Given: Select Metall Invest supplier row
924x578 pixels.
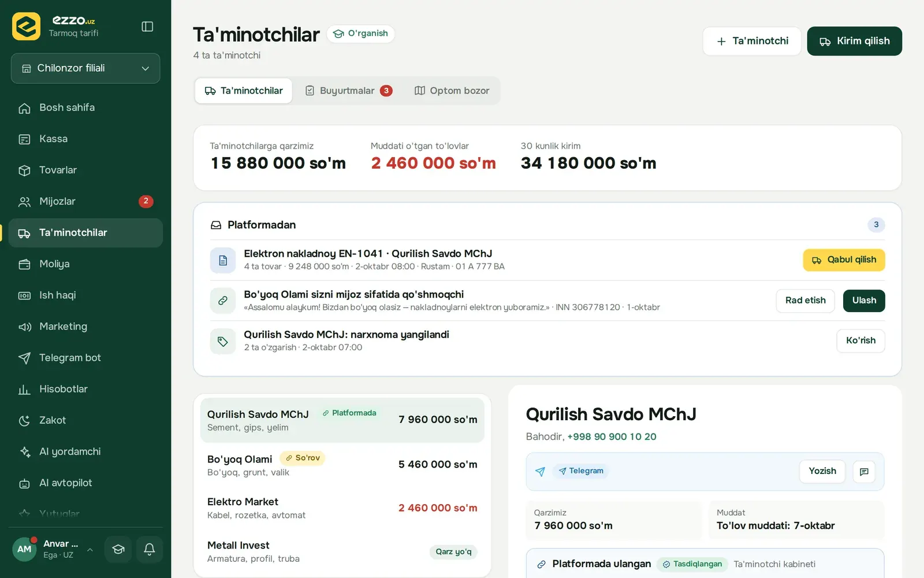Looking at the screenshot, I should click(x=342, y=551).
